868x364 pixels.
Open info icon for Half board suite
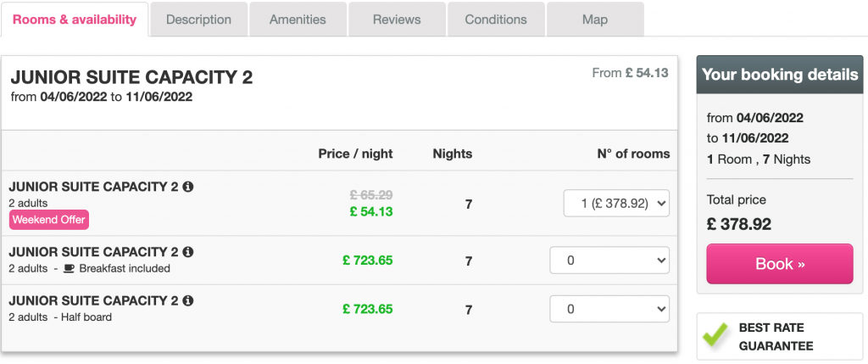[x=187, y=301]
